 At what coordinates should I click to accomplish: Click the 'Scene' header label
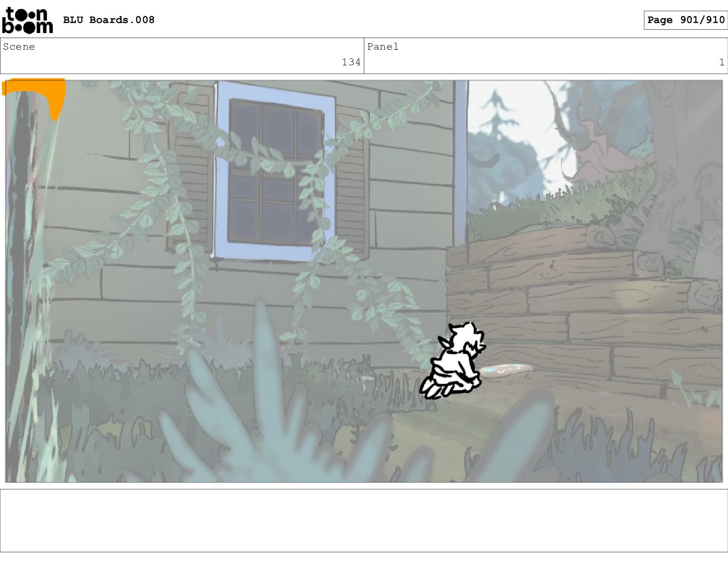(x=19, y=46)
